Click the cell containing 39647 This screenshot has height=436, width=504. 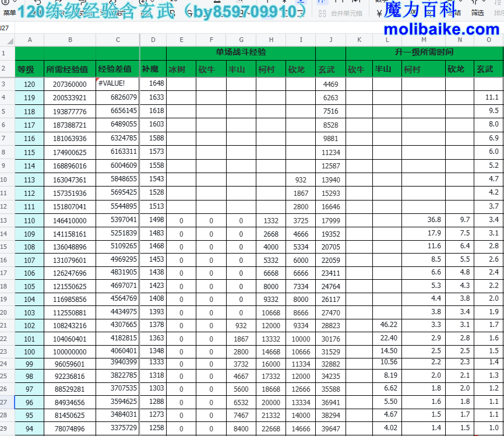click(331, 429)
